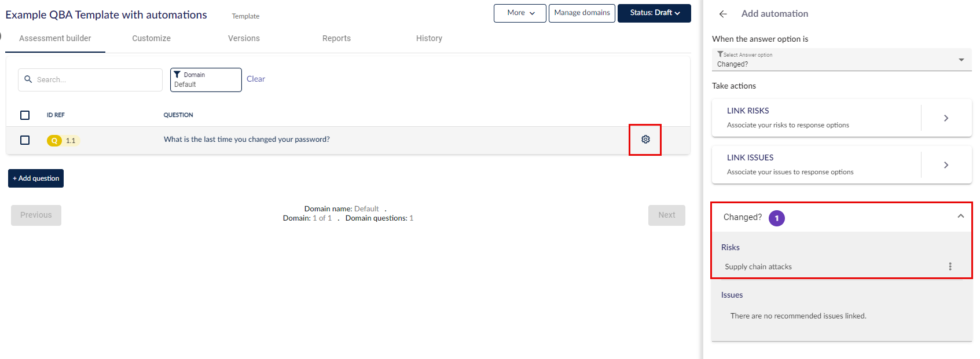Switch to the Versions tab
This screenshot has height=359, width=980.
coord(244,38)
